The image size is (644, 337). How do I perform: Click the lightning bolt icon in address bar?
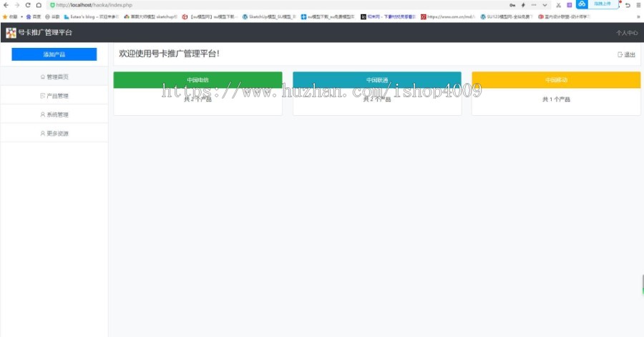[x=523, y=5]
